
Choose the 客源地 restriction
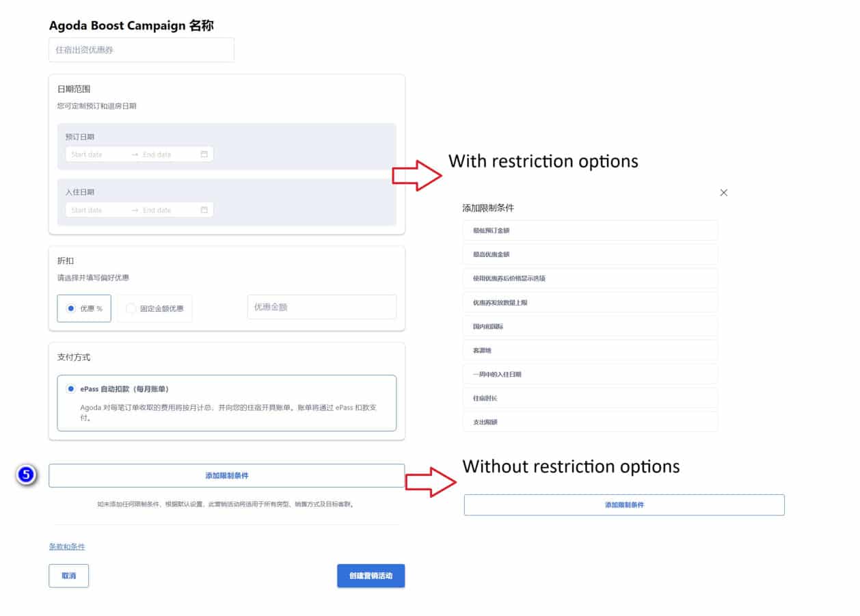591,350
